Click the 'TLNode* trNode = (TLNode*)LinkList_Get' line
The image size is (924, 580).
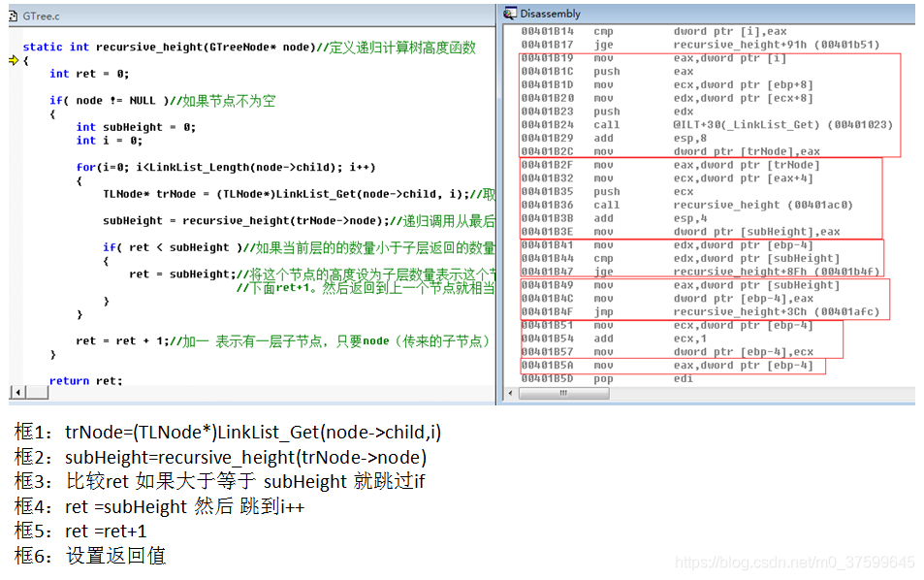coord(299,194)
